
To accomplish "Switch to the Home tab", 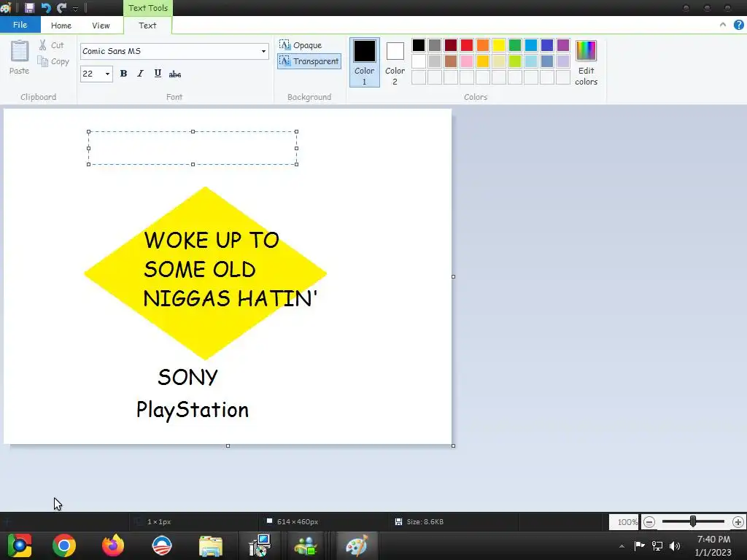I will 61,26.
